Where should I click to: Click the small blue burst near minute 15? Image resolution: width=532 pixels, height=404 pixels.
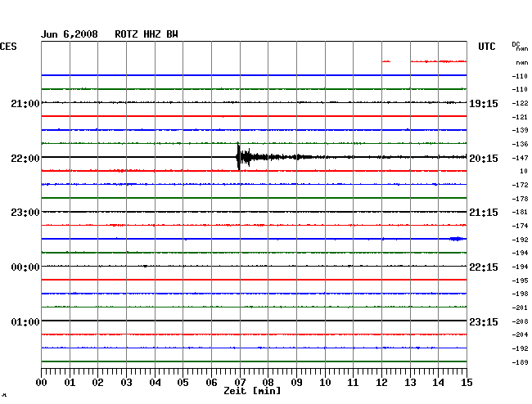coord(457,239)
